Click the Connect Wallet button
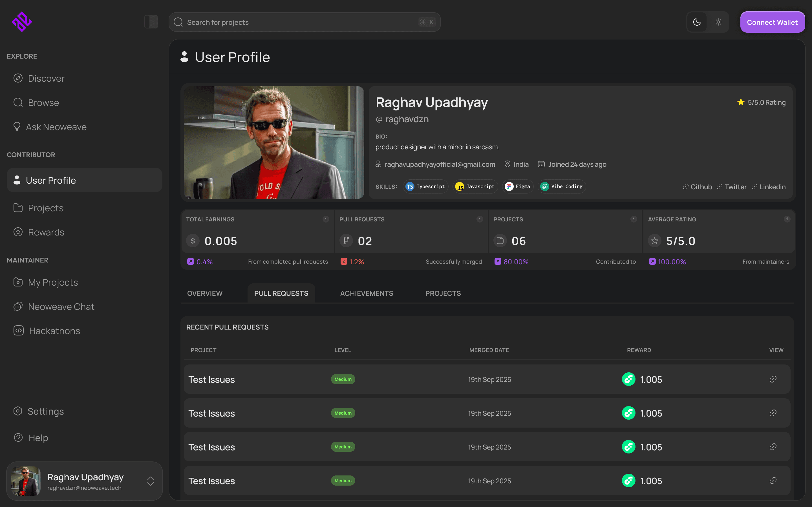The image size is (812, 507). tap(772, 22)
